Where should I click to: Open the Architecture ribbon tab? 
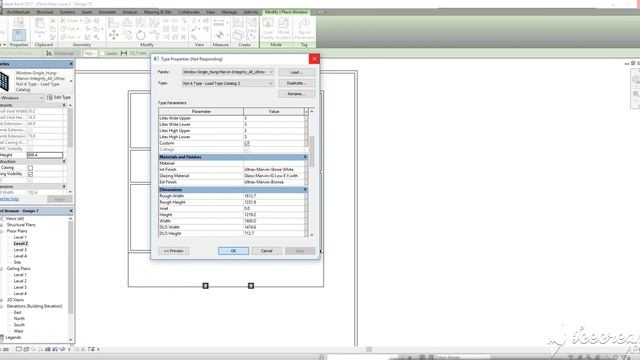point(18,12)
